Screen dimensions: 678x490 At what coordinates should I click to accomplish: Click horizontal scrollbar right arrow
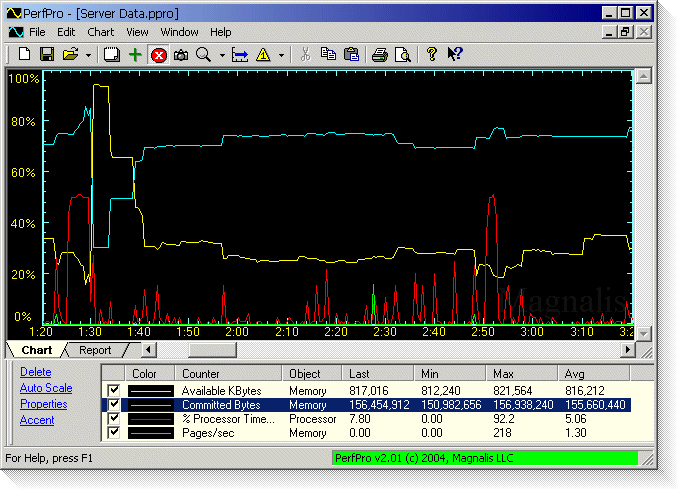(x=627, y=349)
